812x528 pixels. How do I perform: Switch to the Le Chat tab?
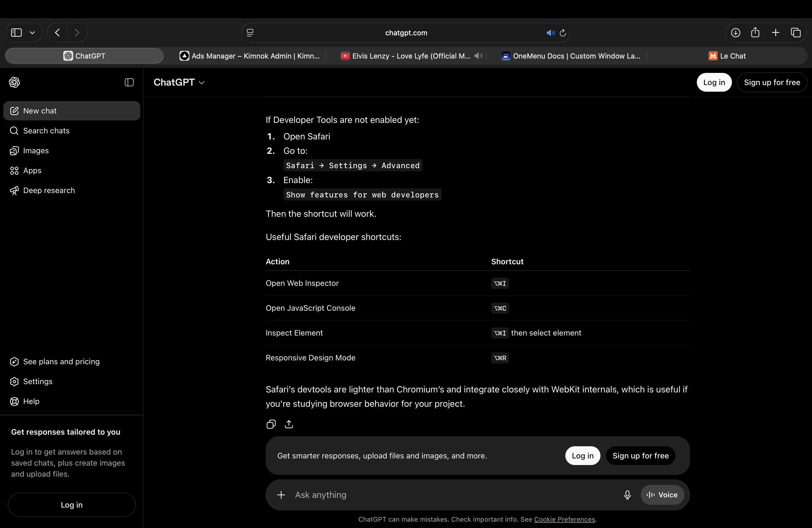pyautogui.click(x=727, y=56)
